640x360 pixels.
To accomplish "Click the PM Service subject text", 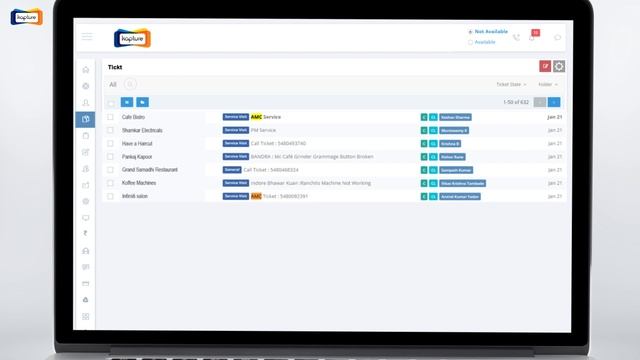I will [263, 130].
